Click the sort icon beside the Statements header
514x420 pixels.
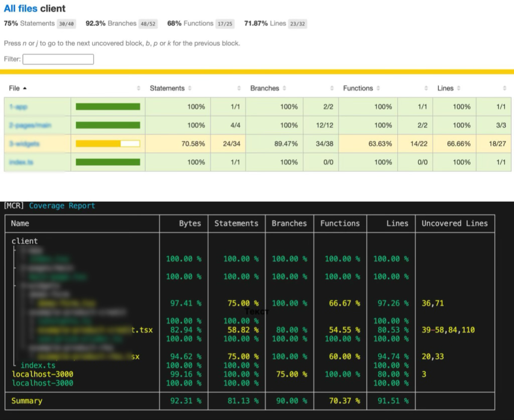[x=190, y=88]
